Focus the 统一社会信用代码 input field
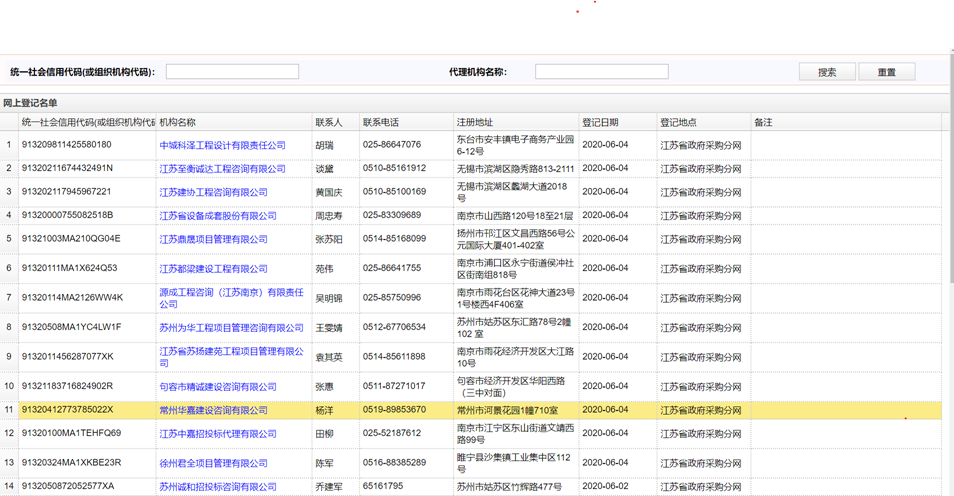 tap(232, 72)
